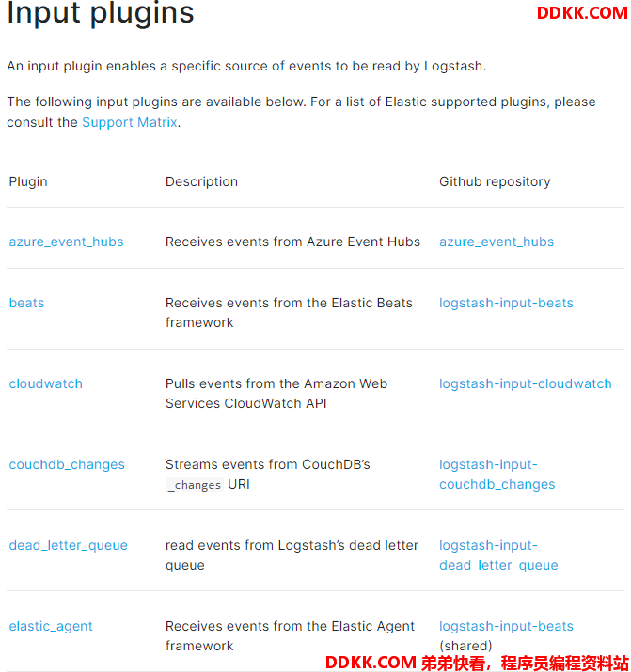Click the Description column header

coord(201,181)
